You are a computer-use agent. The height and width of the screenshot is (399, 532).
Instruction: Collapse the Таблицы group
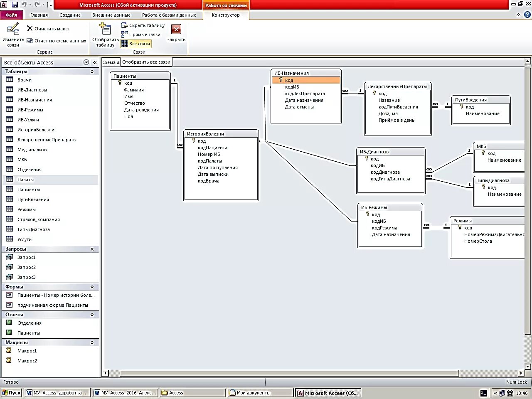(92, 71)
